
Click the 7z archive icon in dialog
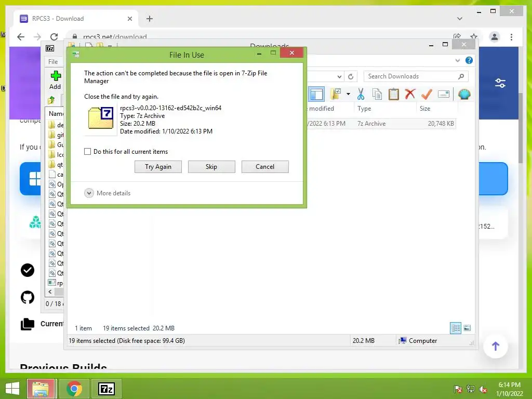point(101,118)
